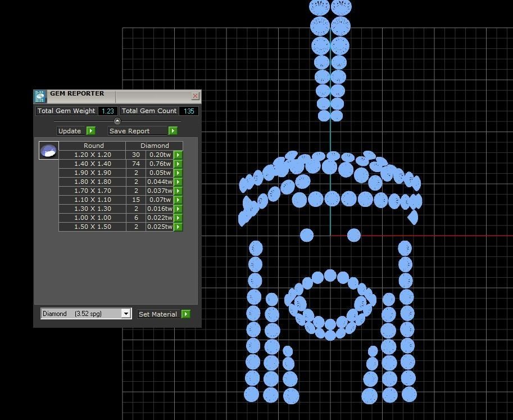Click the 0.025tw weight cell
This screenshot has height=420, width=513.
click(160, 227)
